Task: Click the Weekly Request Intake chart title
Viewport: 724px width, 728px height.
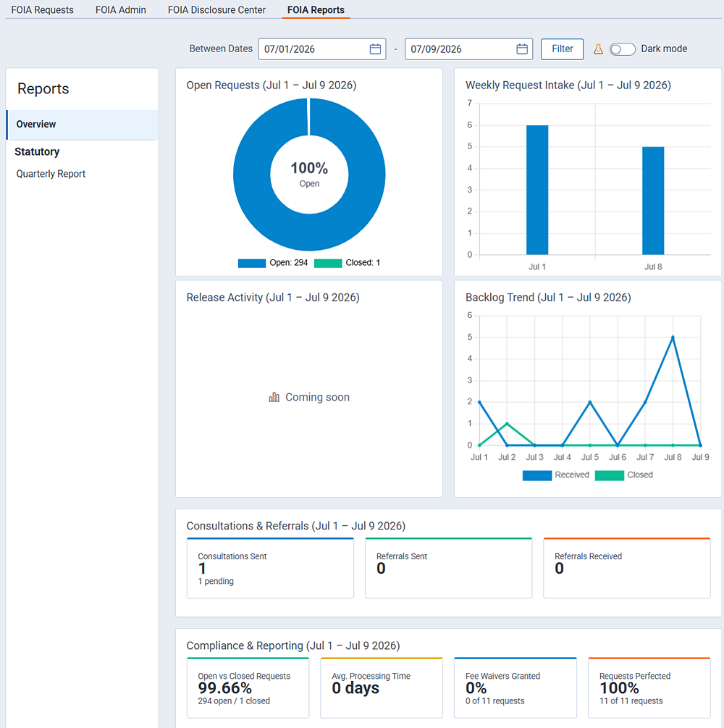Action: (x=568, y=85)
